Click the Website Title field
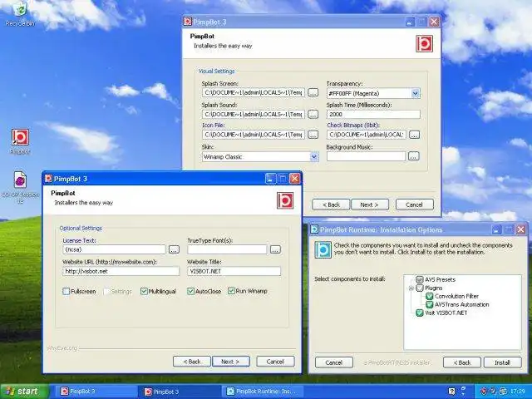Image resolution: width=532 pixels, height=399 pixels. (x=234, y=271)
